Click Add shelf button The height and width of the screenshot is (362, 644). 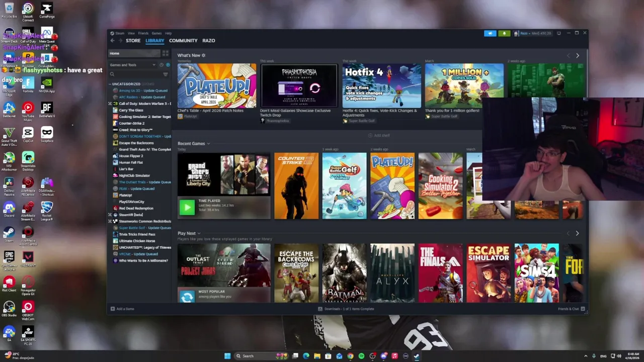tap(378, 135)
